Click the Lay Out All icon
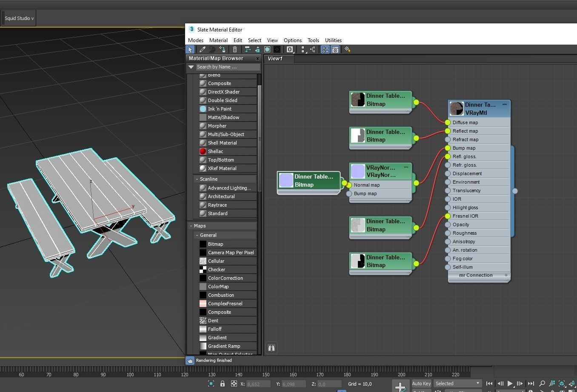577x392 pixels. point(303,50)
